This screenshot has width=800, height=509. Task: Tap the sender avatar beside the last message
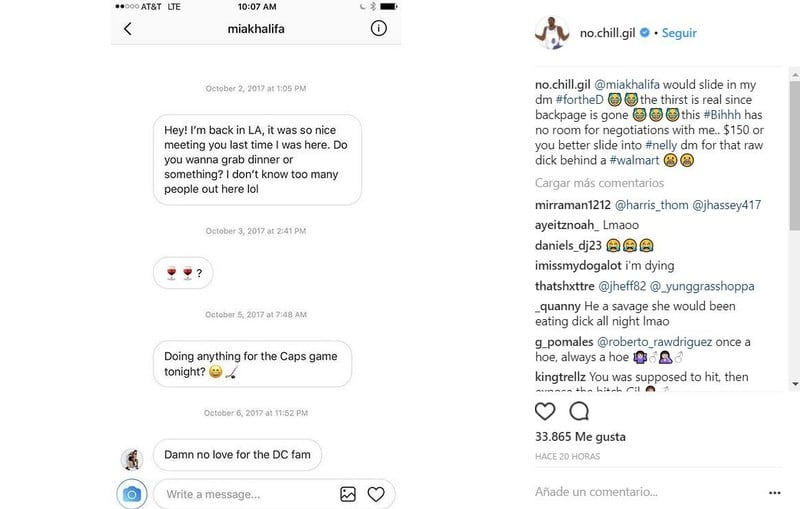click(131, 458)
